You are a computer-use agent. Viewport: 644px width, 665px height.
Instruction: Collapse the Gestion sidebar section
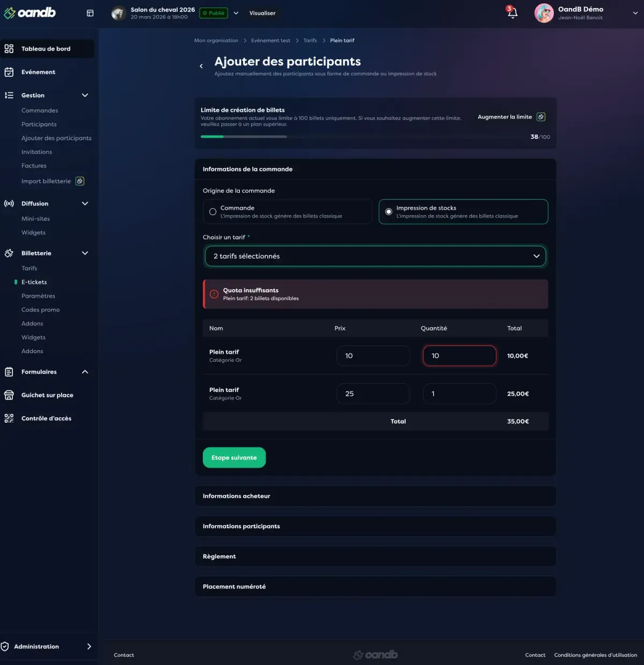tap(85, 95)
